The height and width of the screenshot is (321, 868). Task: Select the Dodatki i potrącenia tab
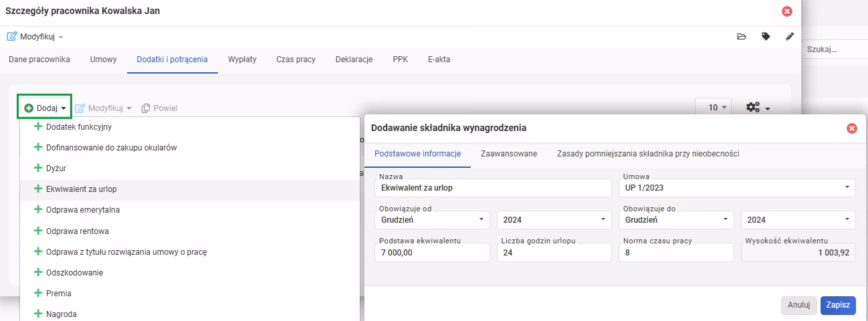pyautogui.click(x=173, y=60)
